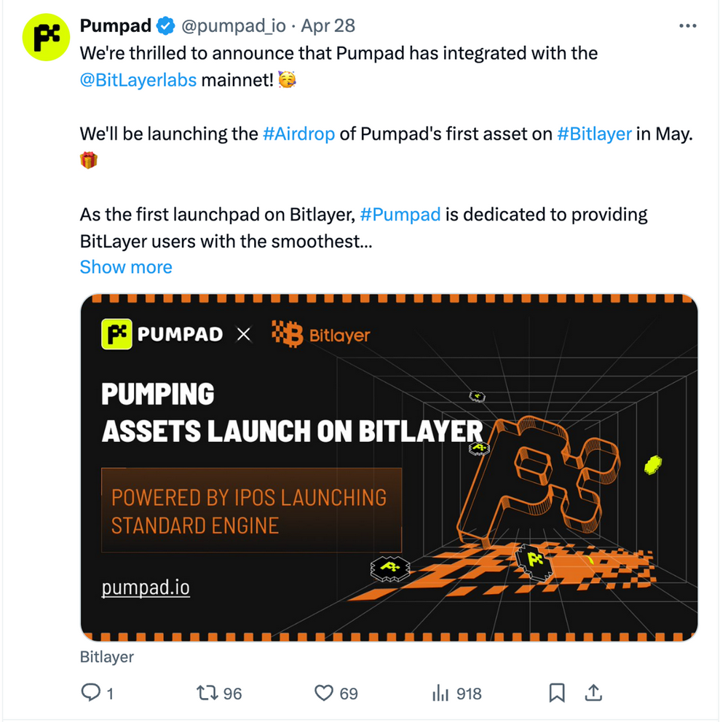Open the #Pumpad hashtag link
The image size is (728, 722).
400,215
